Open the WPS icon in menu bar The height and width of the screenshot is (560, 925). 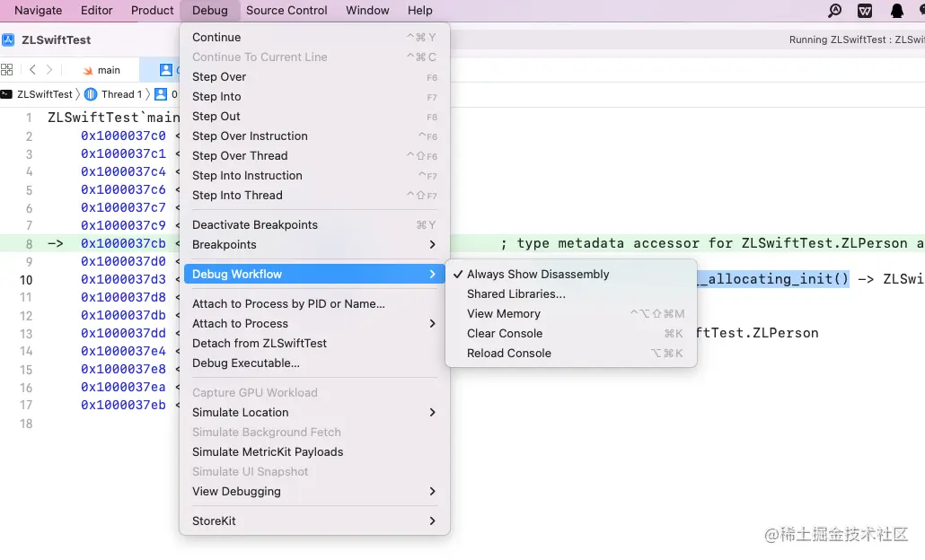click(x=865, y=11)
